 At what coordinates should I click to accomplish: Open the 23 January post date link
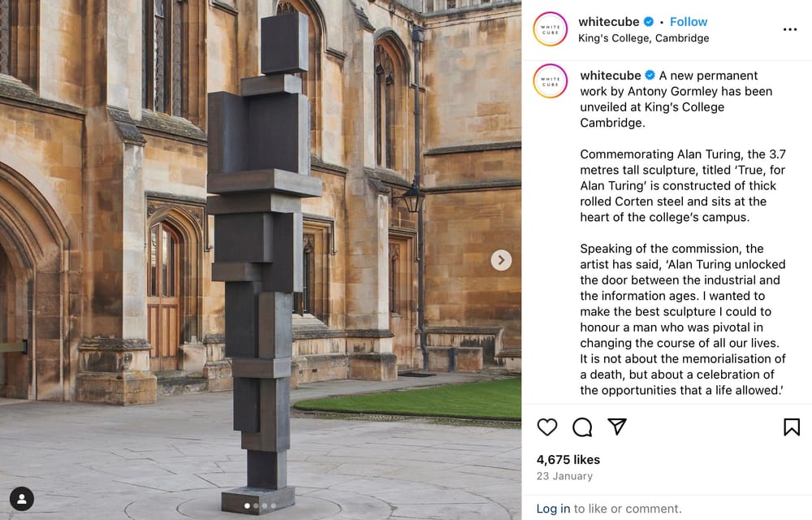click(x=564, y=476)
